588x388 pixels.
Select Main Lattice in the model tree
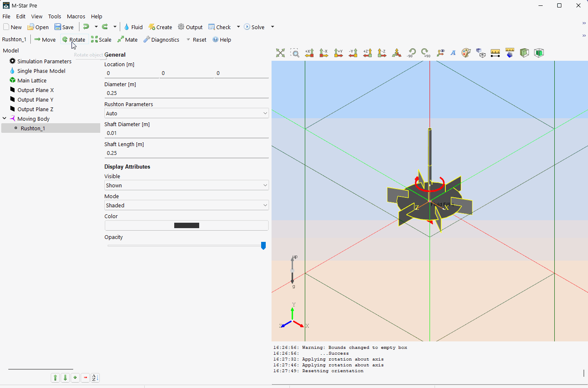point(32,80)
